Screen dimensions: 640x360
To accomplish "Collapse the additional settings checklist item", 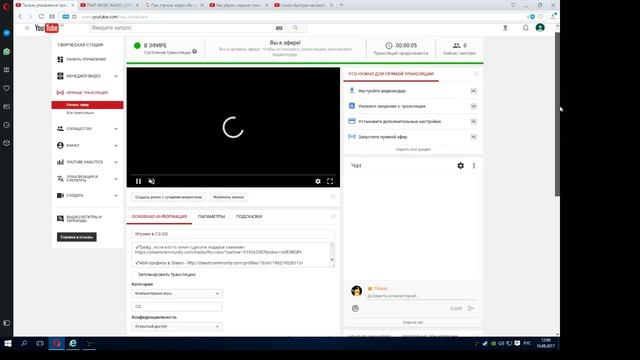I will pyautogui.click(x=473, y=122).
